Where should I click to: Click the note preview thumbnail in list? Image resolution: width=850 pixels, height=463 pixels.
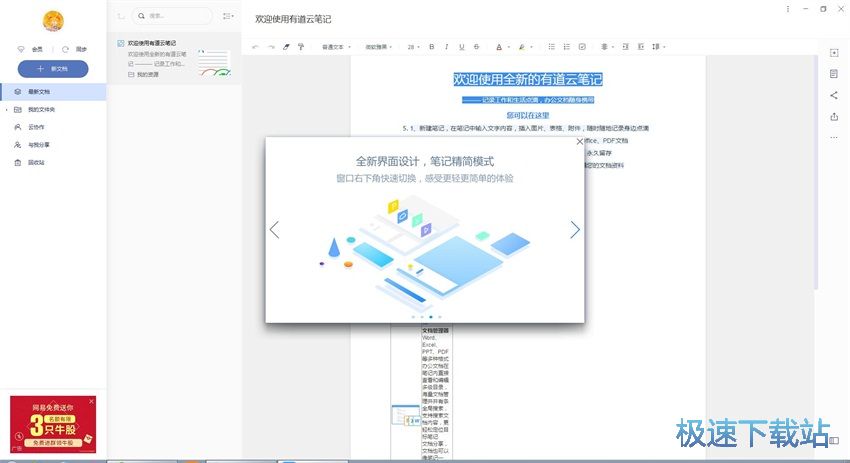point(214,62)
